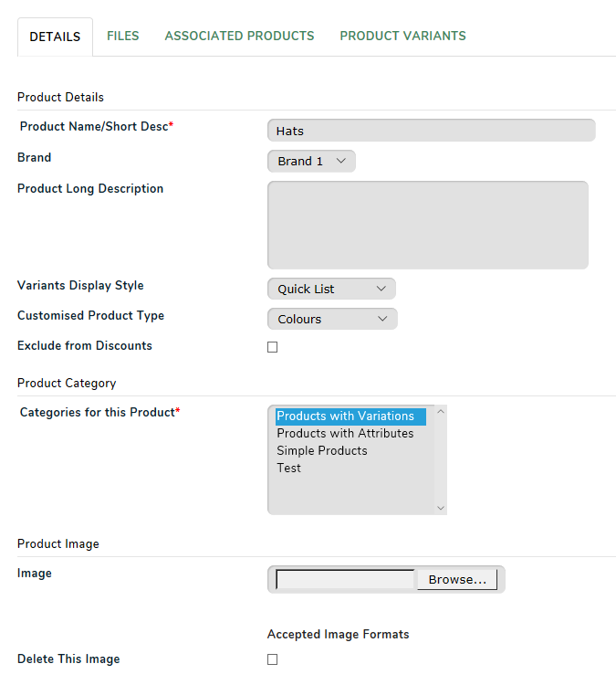Click the image file path text box
Screen dimensions: 616x685
pos(345,579)
